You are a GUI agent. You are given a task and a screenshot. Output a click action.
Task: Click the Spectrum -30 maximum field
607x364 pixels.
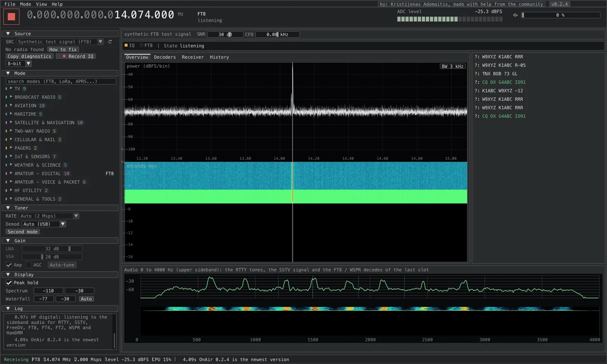[79, 291]
